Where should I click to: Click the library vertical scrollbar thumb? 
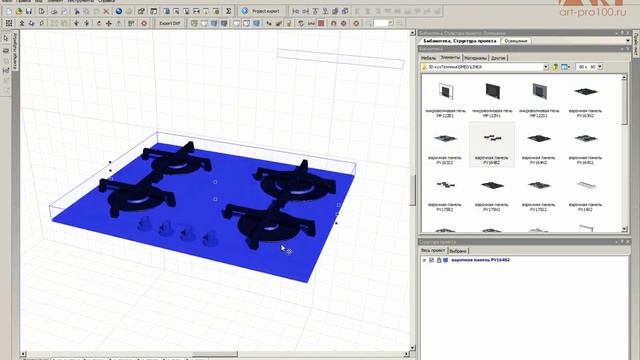(624, 103)
